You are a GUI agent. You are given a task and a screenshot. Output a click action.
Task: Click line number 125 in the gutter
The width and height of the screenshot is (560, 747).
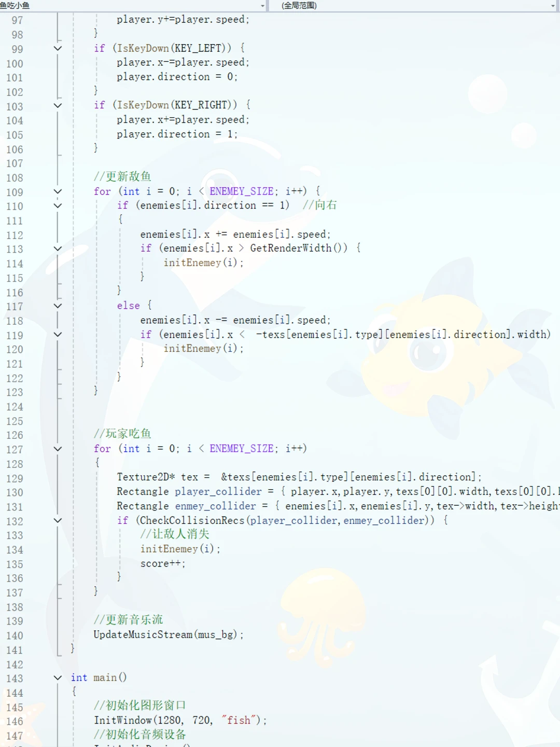pyautogui.click(x=15, y=421)
